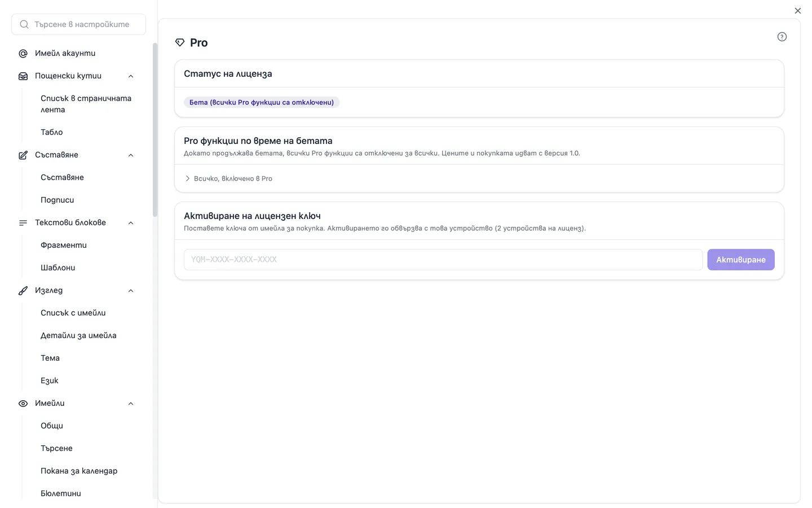This screenshot has height=508, width=812.
Task: Collapse the Текстови блокове section
Action: click(131, 222)
